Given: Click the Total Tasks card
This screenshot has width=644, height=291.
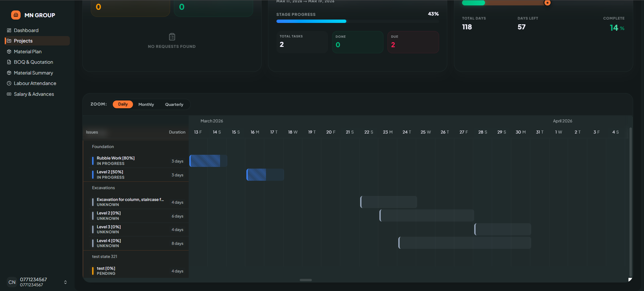Looking at the screenshot, I should pyautogui.click(x=302, y=42).
